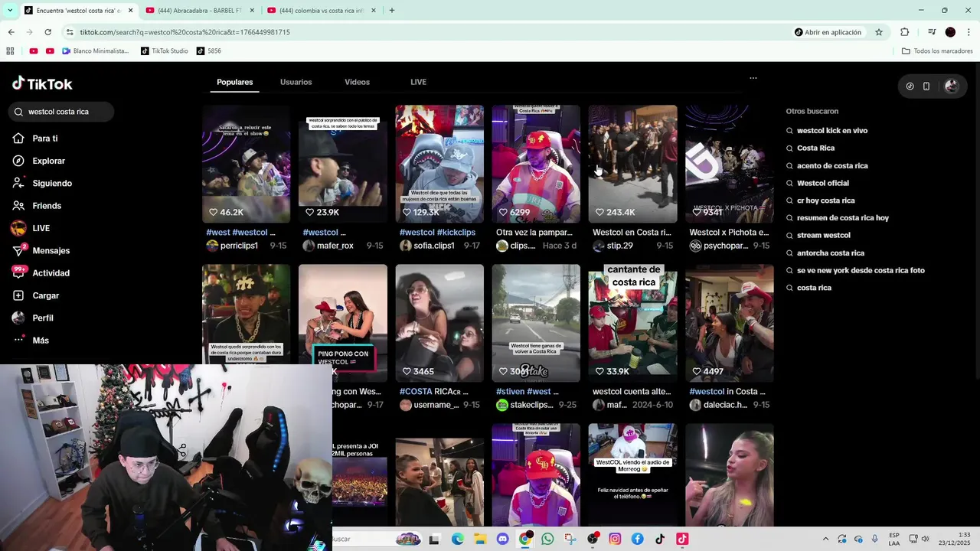Click the address bar URL

coord(185,32)
